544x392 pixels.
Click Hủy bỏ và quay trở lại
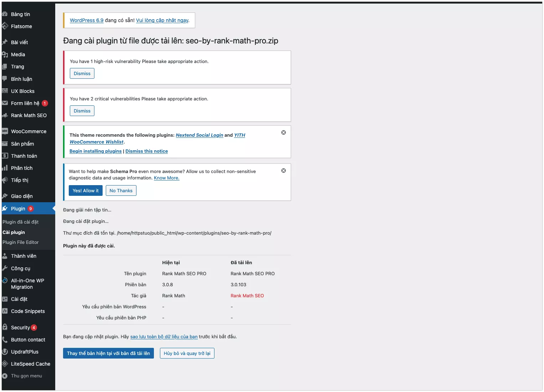[x=187, y=353]
